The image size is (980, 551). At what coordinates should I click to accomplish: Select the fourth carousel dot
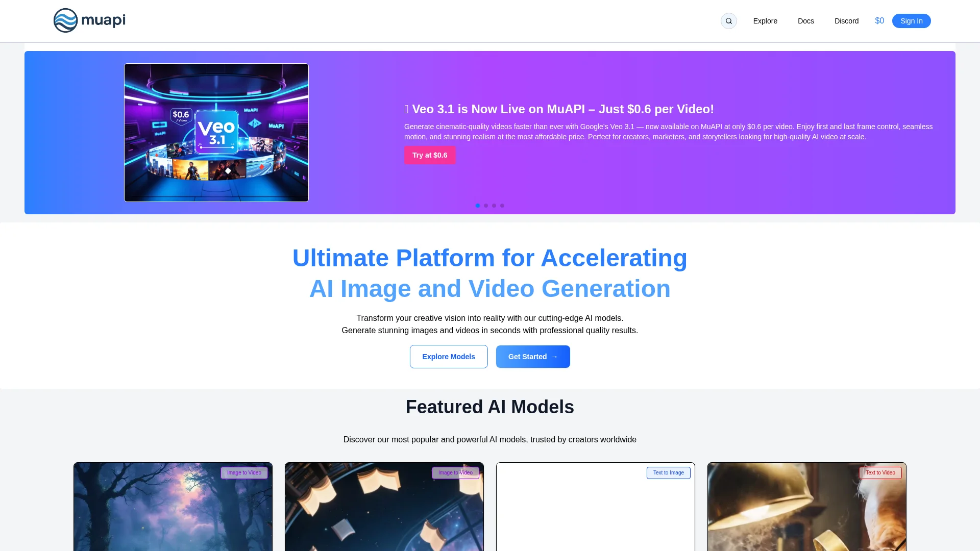pos(502,206)
